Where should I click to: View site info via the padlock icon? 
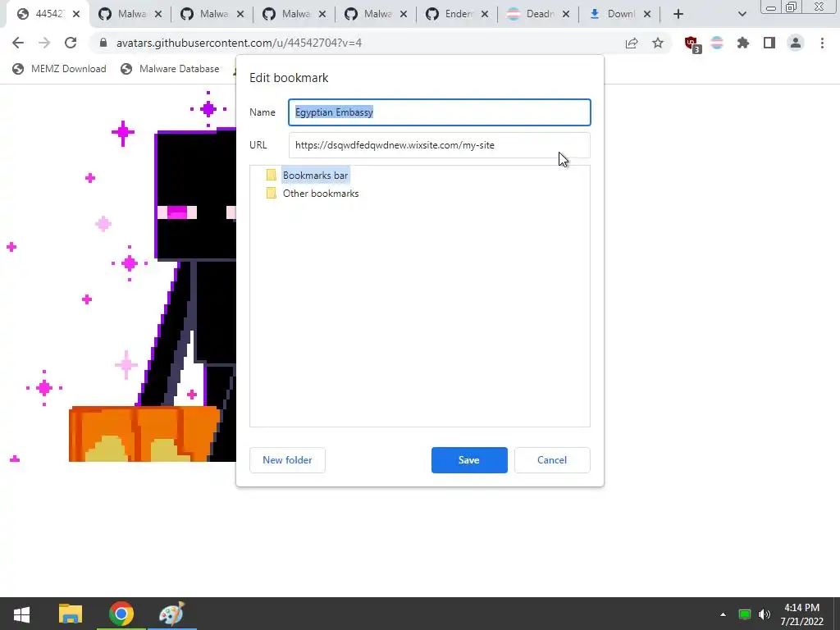coord(103,43)
